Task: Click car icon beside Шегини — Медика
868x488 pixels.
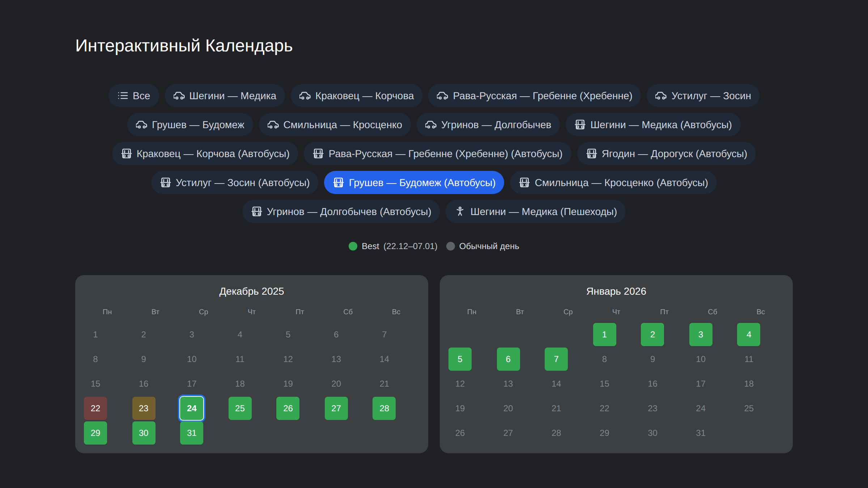Action: point(179,96)
